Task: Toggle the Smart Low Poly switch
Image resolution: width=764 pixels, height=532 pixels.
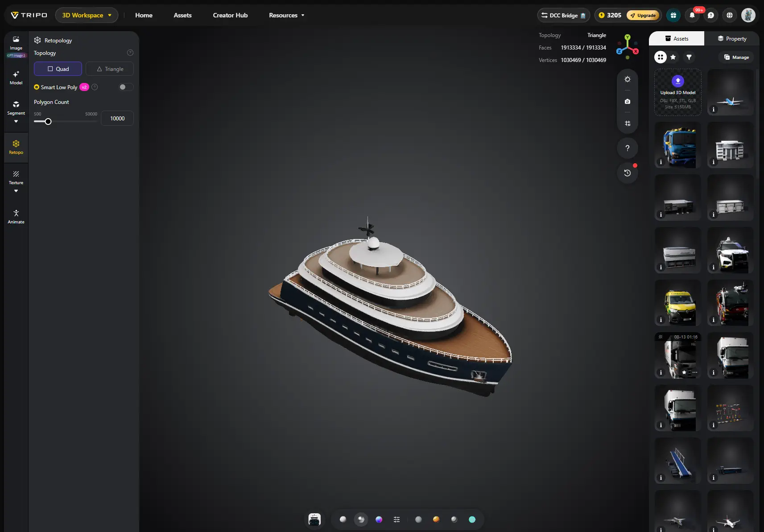Action: coord(126,87)
